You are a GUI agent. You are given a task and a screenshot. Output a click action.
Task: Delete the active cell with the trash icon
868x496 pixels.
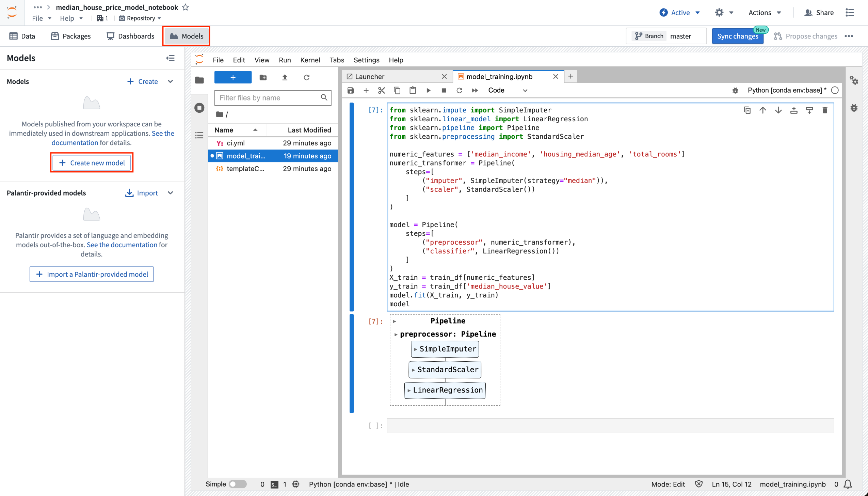[x=825, y=110]
